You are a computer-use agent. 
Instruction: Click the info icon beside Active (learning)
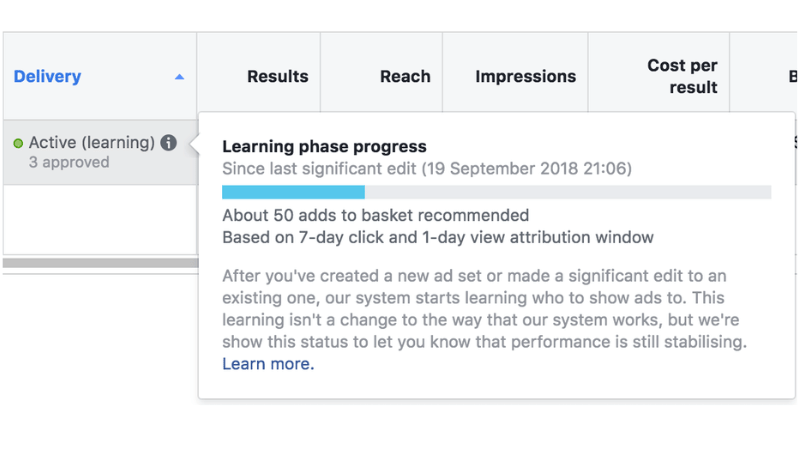(x=168, y=143)
